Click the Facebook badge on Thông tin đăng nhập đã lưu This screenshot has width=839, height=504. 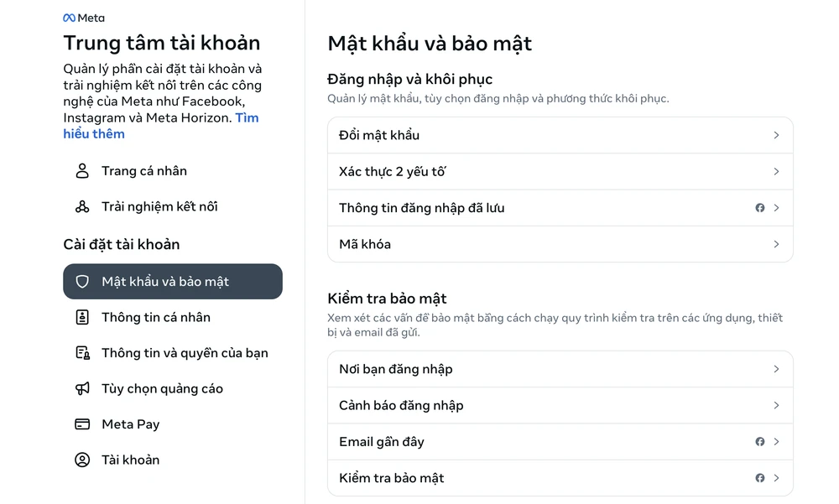tap(760, 208)
